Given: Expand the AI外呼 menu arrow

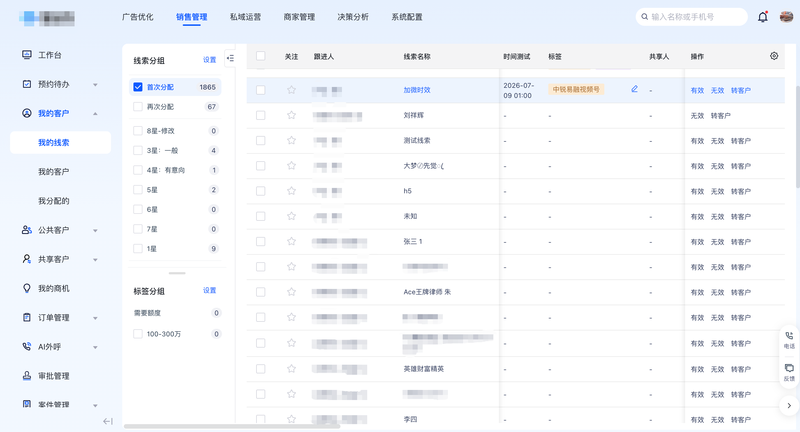Looking at the screenshot, I should 95,347.
